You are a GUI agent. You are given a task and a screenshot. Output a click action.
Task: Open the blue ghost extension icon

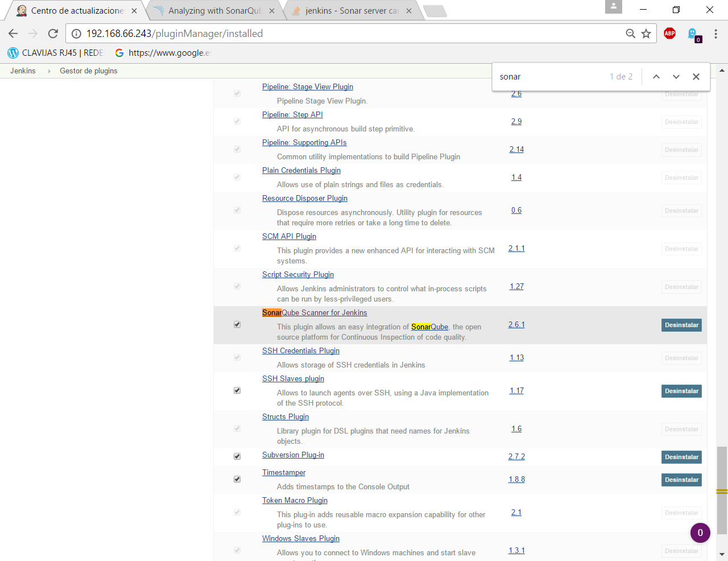[693, 34]
